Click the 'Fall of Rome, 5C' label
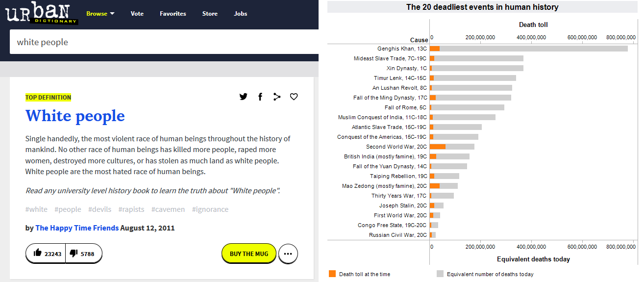644x282 pixels. [406, 107]
